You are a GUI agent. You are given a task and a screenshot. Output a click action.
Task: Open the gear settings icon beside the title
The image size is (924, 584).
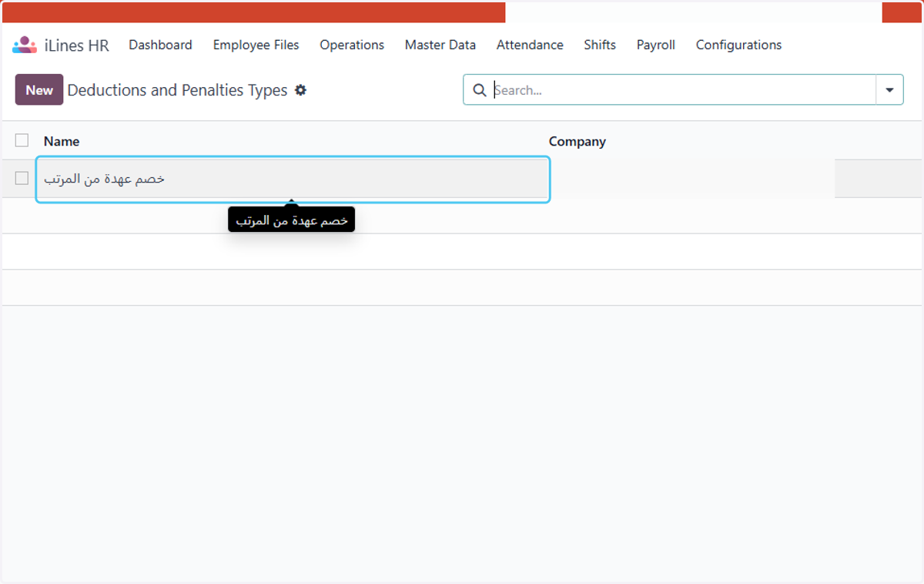point(300,90)
